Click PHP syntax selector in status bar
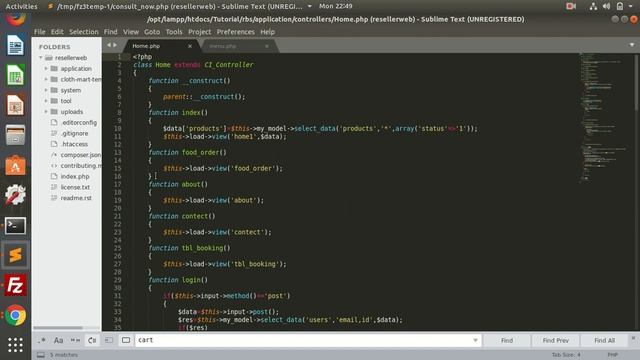 (x=613, y=355)
